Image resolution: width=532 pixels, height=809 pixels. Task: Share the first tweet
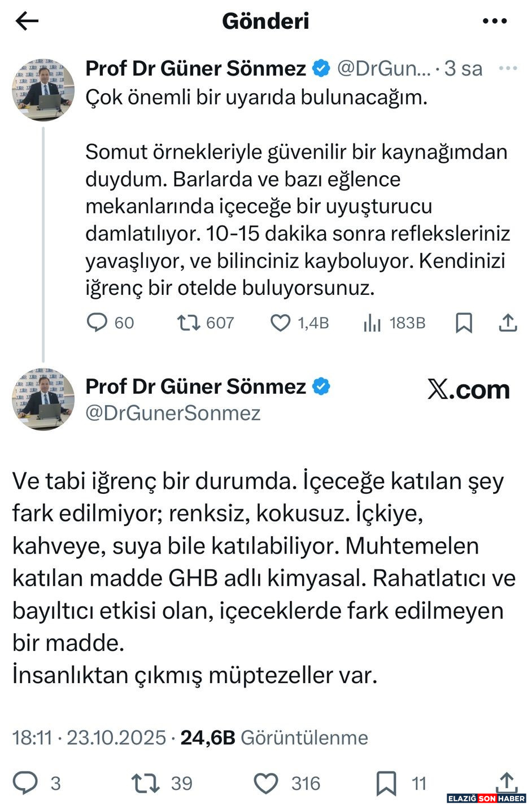[x=508, y=323]
